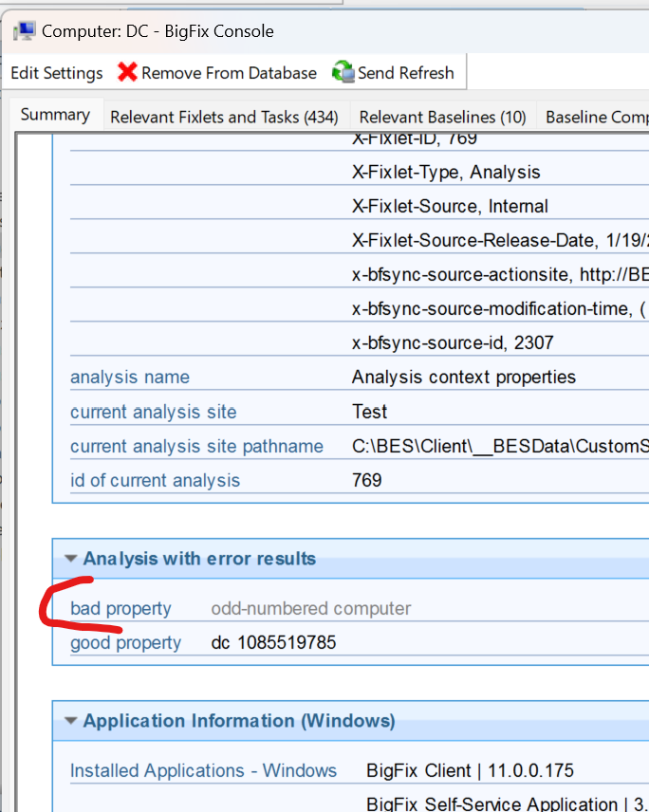Click Analysis with error results heading text
Image resolution: width=649 pixels, height=812 pixels.
click(x=199, y=559)
